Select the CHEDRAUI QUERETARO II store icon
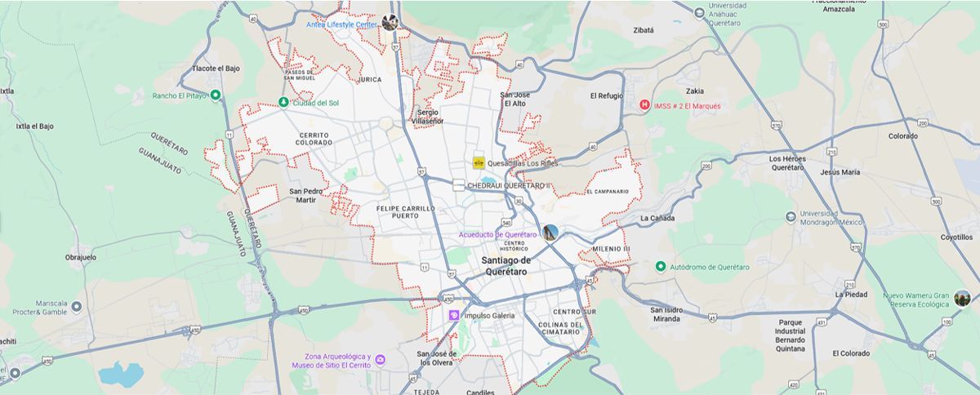980x395 pixels. [459, 185]
